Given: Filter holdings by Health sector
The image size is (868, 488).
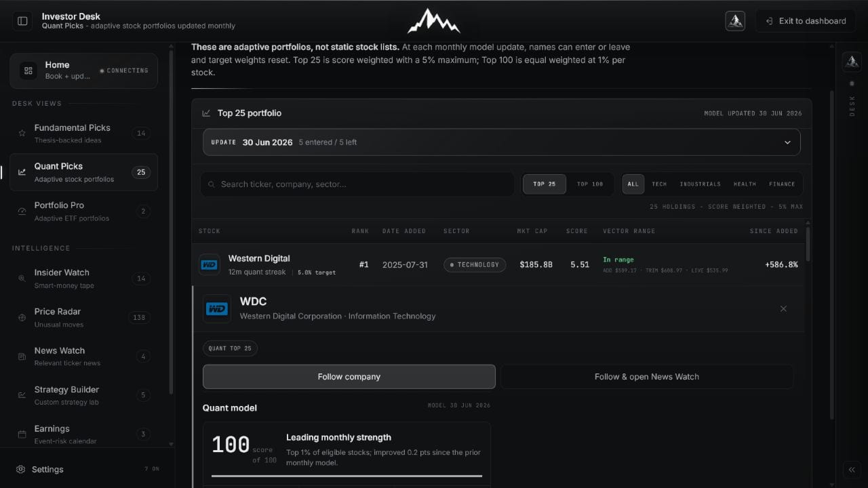Looking at the screenshot, I should click(x=745, y=184).
